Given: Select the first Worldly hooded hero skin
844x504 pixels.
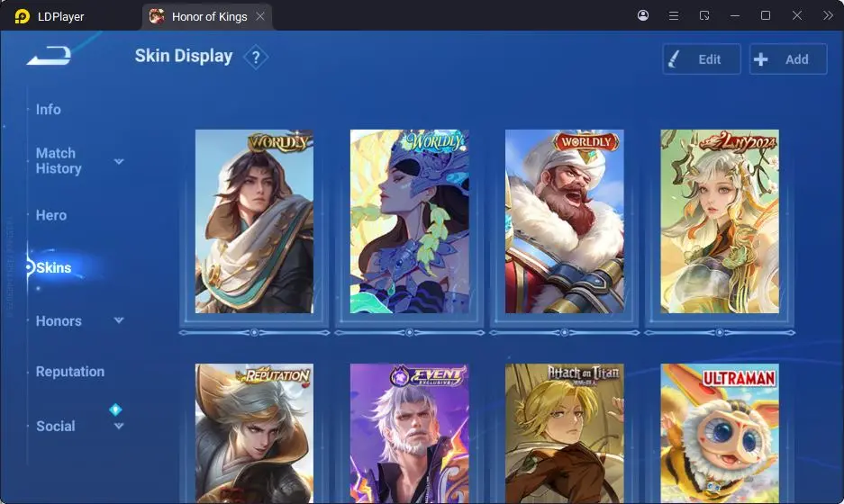Looking at the screenshot, I should click(254, 221).
